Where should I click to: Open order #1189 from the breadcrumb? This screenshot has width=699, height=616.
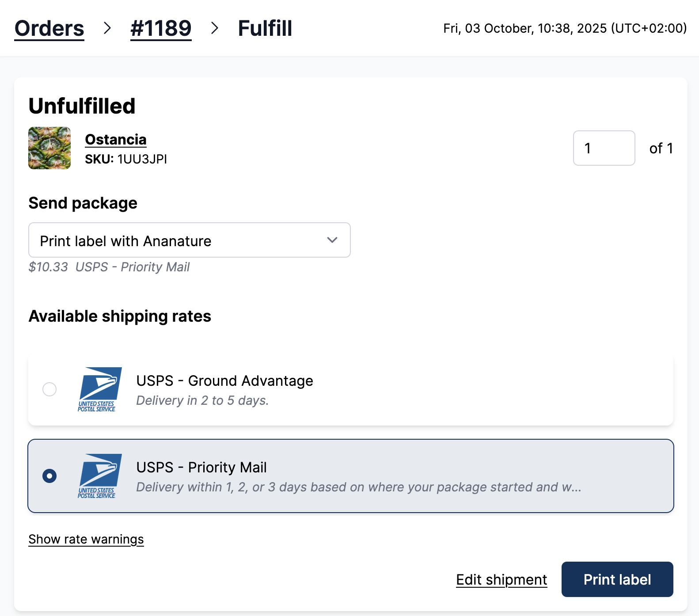pyautogui.click(x=161, y=28)
